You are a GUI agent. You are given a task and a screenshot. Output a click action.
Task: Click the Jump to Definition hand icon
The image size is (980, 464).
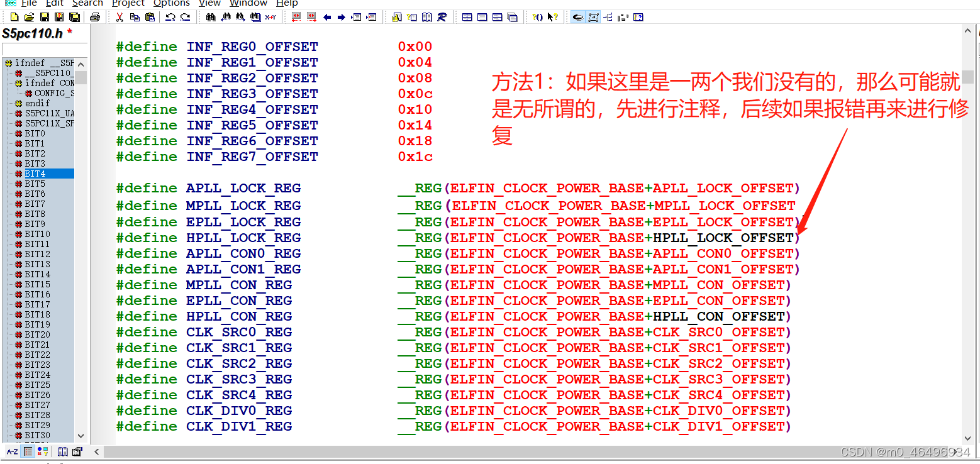coord(396,17)
